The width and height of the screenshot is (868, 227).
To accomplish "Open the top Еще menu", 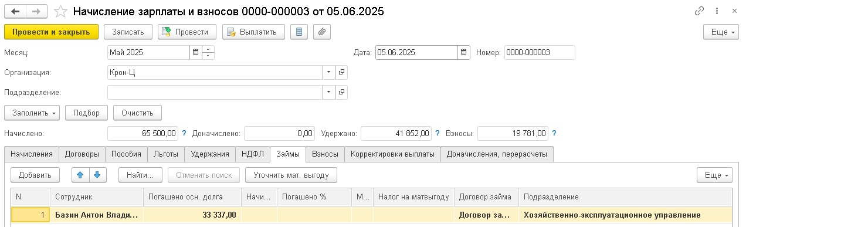I will click(721, 32).
